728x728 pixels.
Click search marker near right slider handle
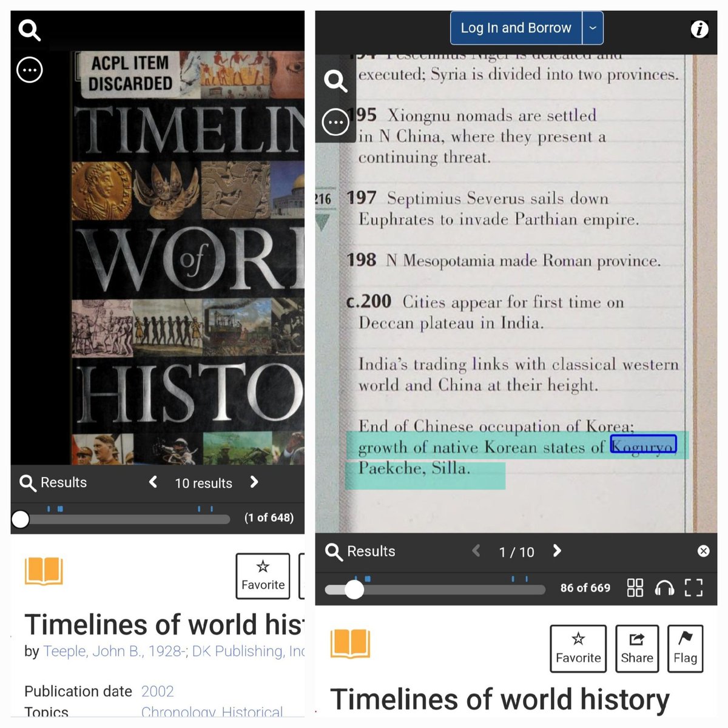click(x=368, y=579)
